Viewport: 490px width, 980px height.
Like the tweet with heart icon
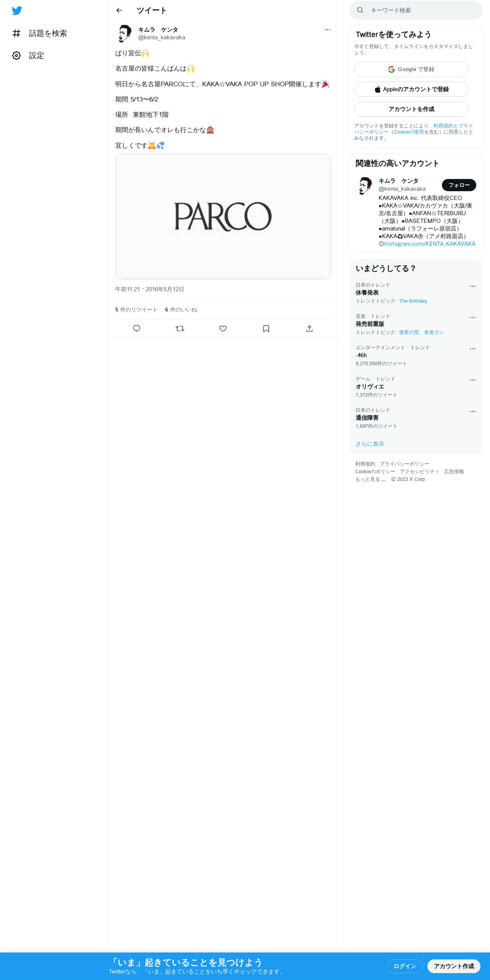[223, 329]
